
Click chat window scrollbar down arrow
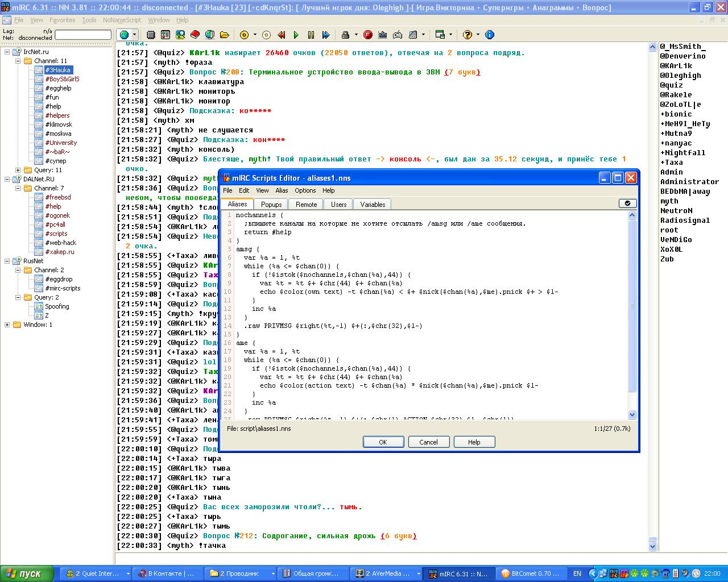pos(653,546)
